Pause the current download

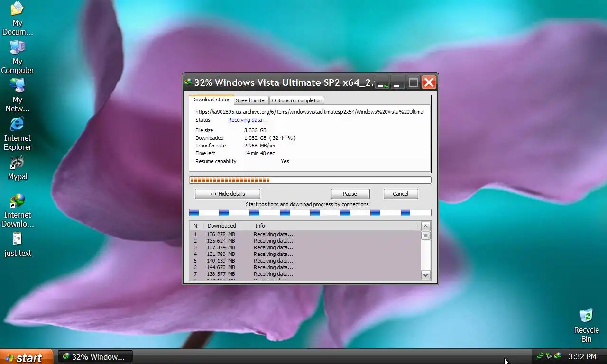[x=350, y=194]
